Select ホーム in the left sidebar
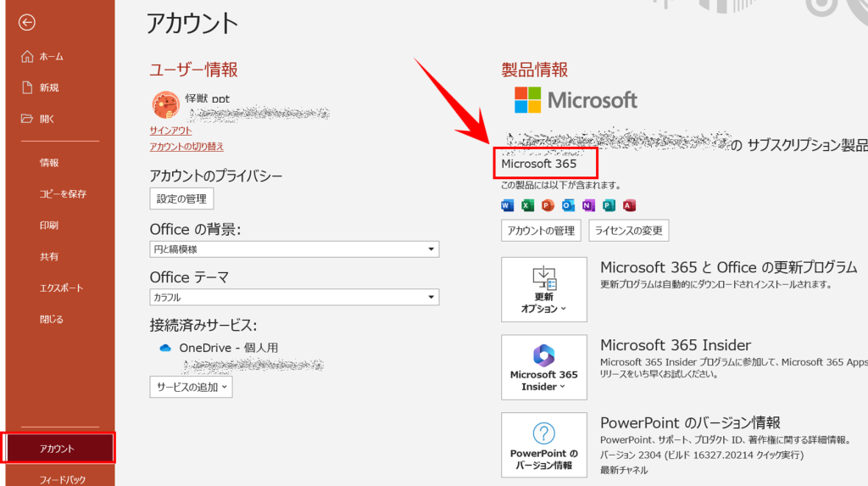Screen dimensions: 868x486 [51, 56]
